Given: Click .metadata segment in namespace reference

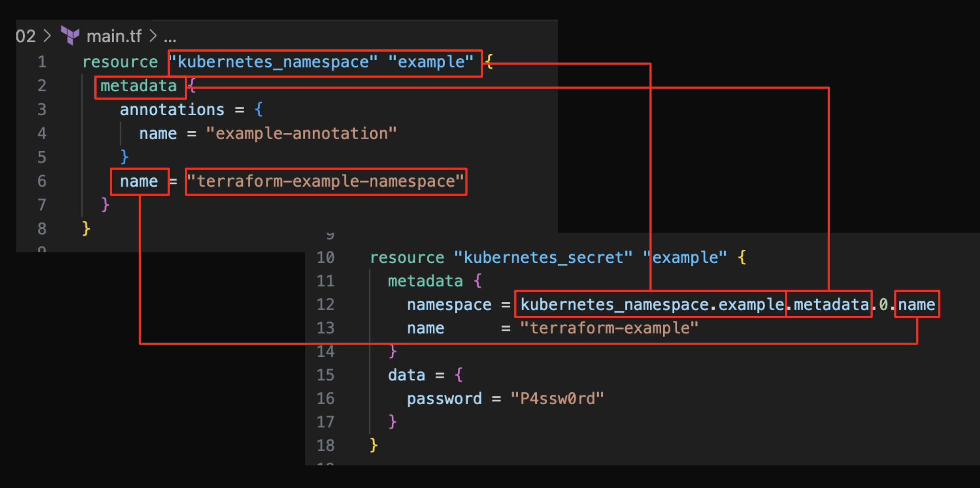Looking at the screenshot, I should pos(830,305).
